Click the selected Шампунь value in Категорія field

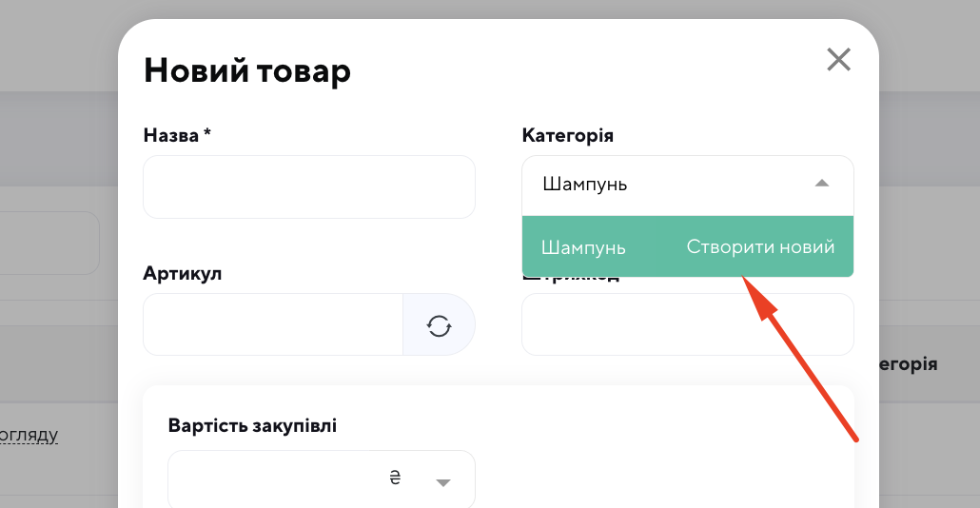[585, 184]
